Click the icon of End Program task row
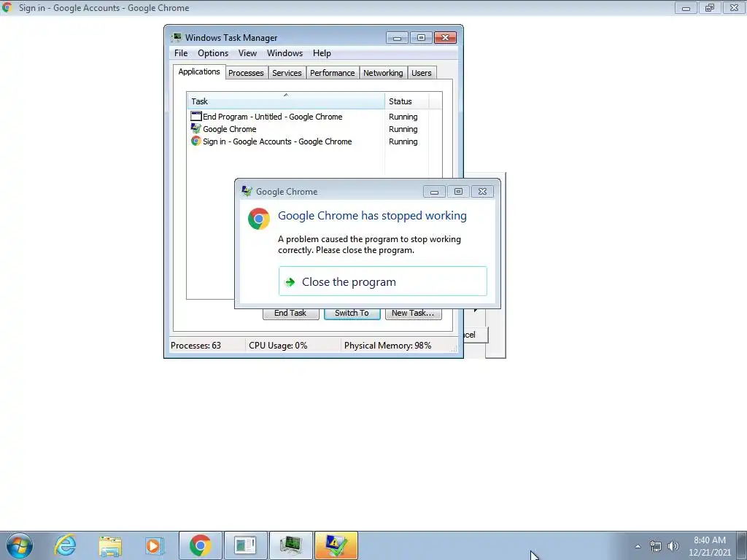 (196, 116)
